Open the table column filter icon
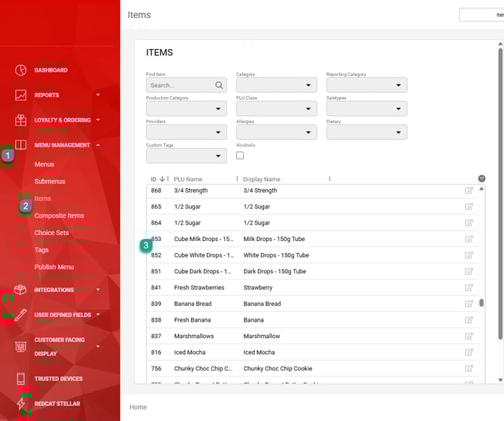This screenshot has height=421, width=504. [x=481, y=178]
